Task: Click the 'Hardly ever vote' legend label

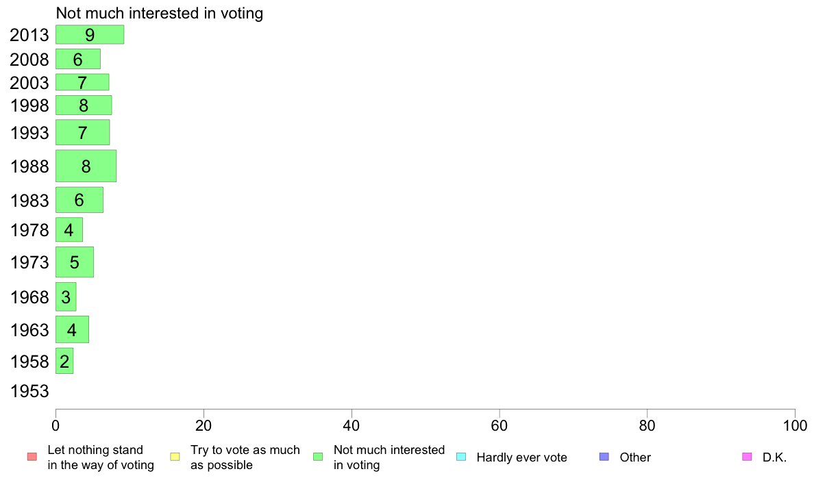Action: coord(521,457)
